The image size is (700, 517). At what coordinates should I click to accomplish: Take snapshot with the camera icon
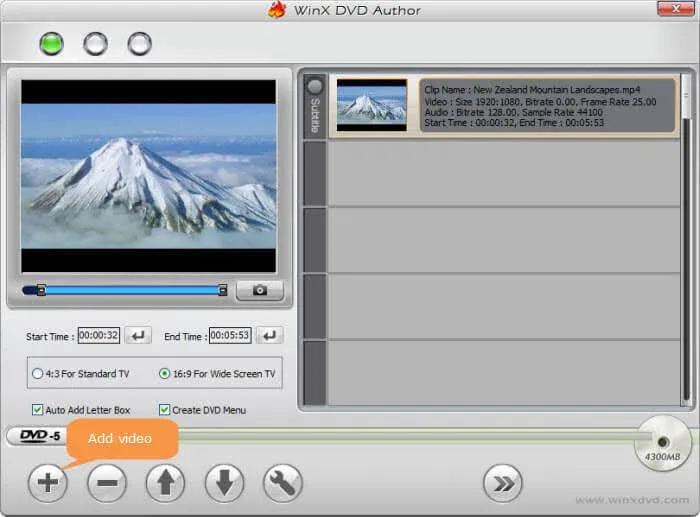point(259,291)
